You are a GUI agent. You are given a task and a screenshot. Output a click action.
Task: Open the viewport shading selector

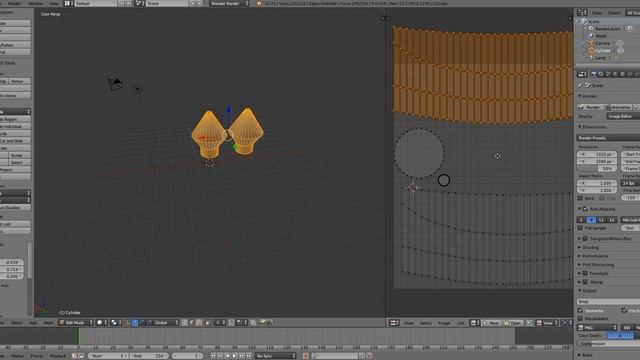[x=102, y=322]
